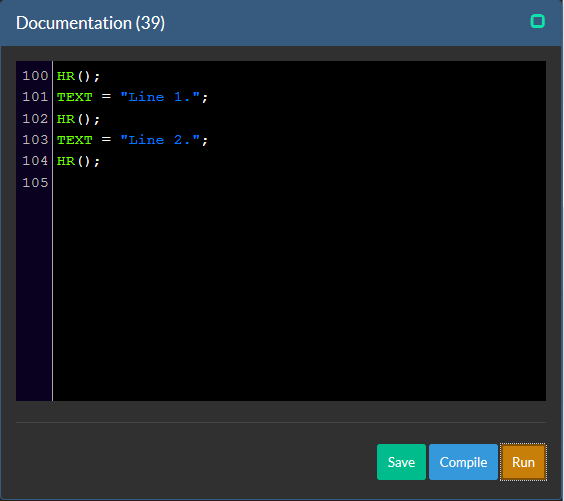The width and height of the screenshot is (564, 501).
Task: Click the code TEXT = "Line 2.";
Action: pos(132,140)
